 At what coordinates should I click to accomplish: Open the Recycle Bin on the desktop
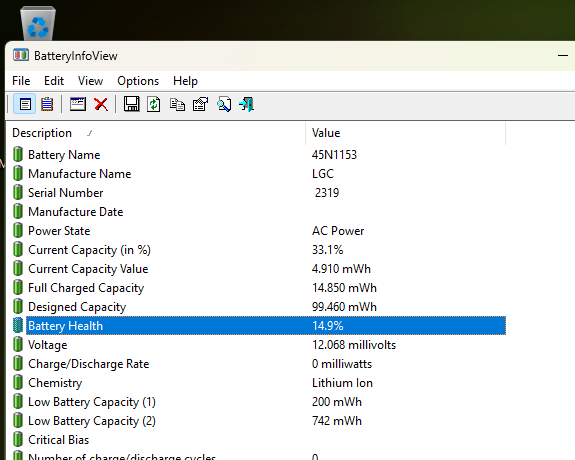(38, 23)
